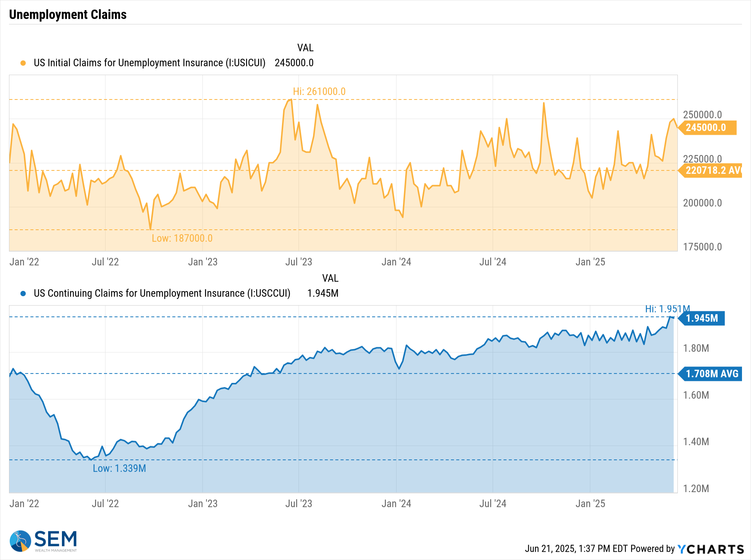Click the 1.708M AVG blue flag

pos(710,374)
